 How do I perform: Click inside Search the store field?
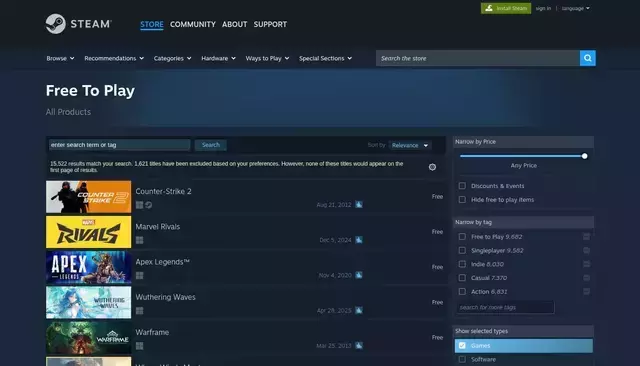coord(478,58)
